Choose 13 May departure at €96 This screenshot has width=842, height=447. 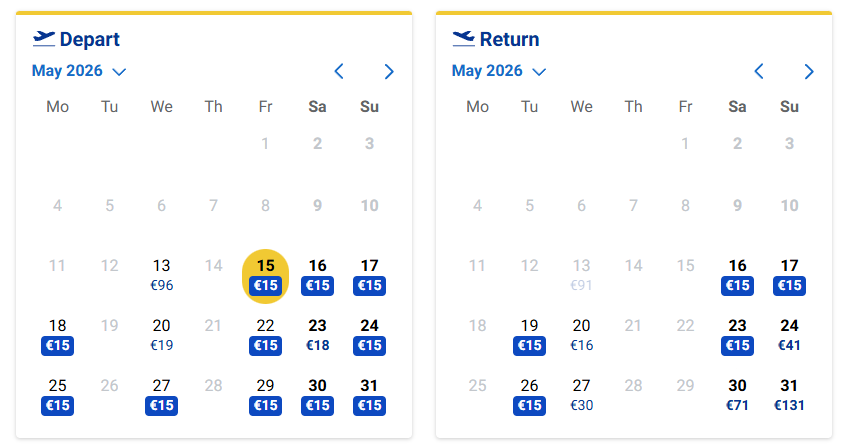pos(162,275)
